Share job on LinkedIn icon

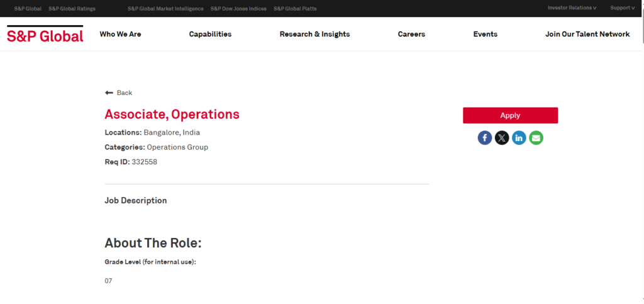click(x=519, y=138)
